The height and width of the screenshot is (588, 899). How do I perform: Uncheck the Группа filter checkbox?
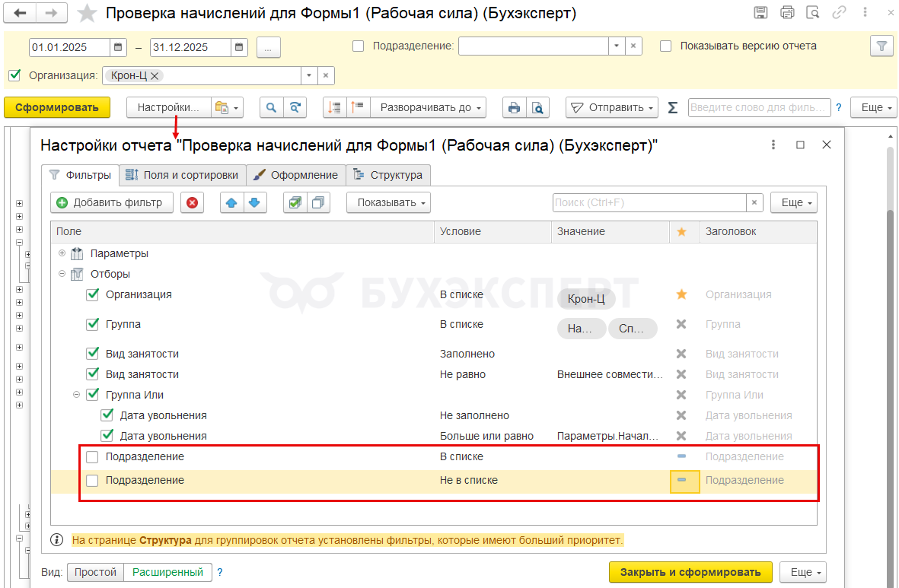coord(93,324)
